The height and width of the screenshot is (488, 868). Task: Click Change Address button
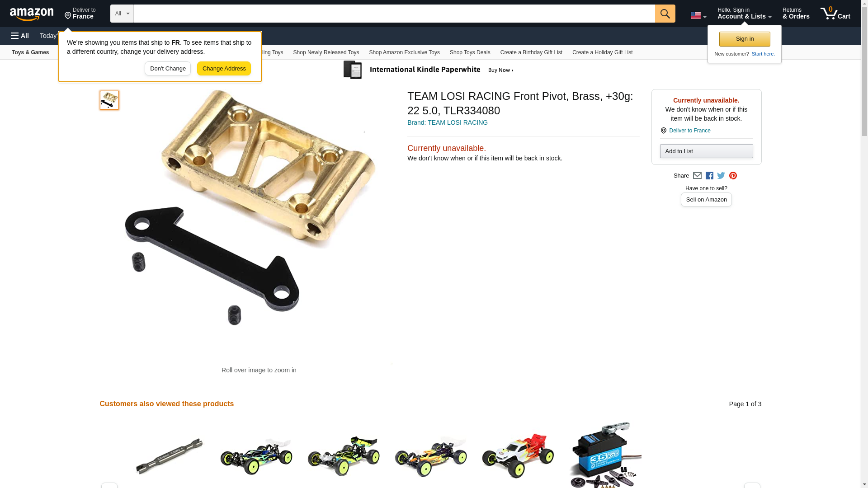coord(224,69)
